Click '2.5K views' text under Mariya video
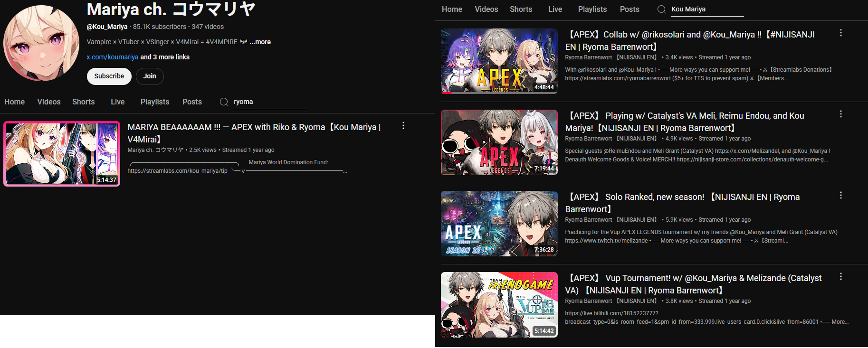This screenshot has width=868, height=348. (203, 150)
